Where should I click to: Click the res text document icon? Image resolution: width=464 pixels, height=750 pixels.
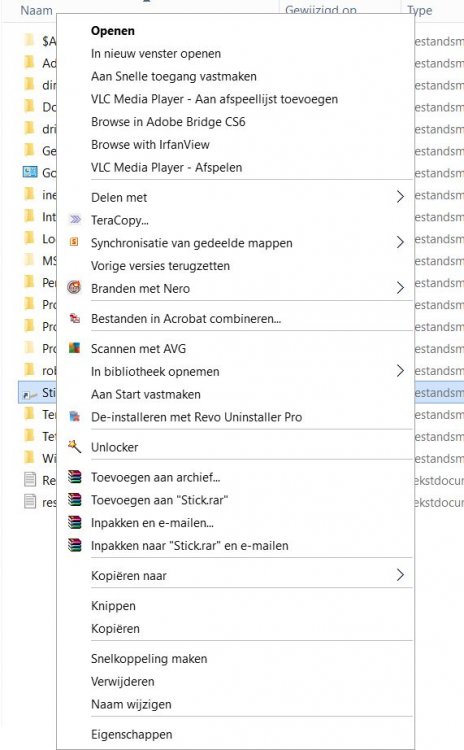click(30, 501)
